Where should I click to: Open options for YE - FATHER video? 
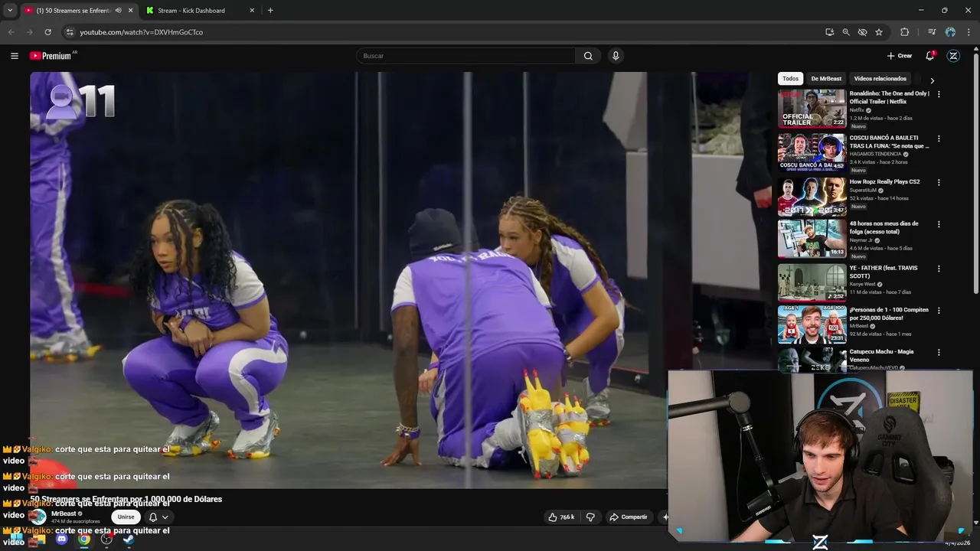point(939,269)
